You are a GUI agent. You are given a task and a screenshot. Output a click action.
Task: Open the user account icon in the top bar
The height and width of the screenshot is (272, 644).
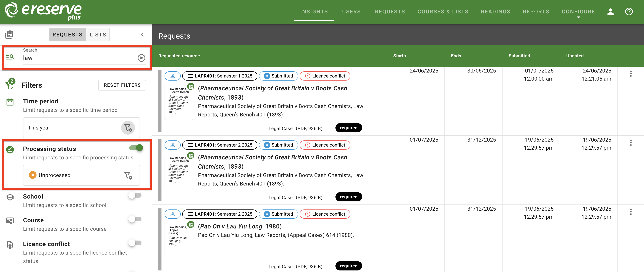pyautogui.click(x=610, y=12)
